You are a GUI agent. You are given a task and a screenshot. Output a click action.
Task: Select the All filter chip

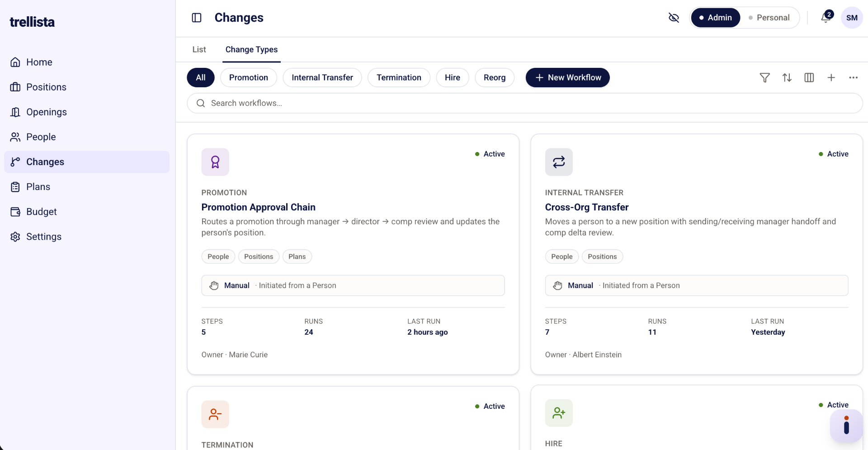[x=201, y=78]
